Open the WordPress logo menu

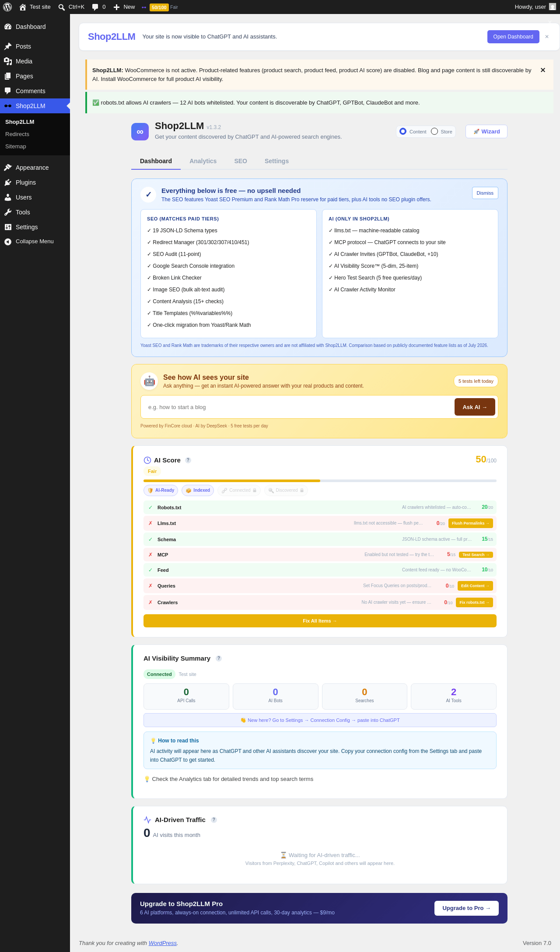click(7, 7)
